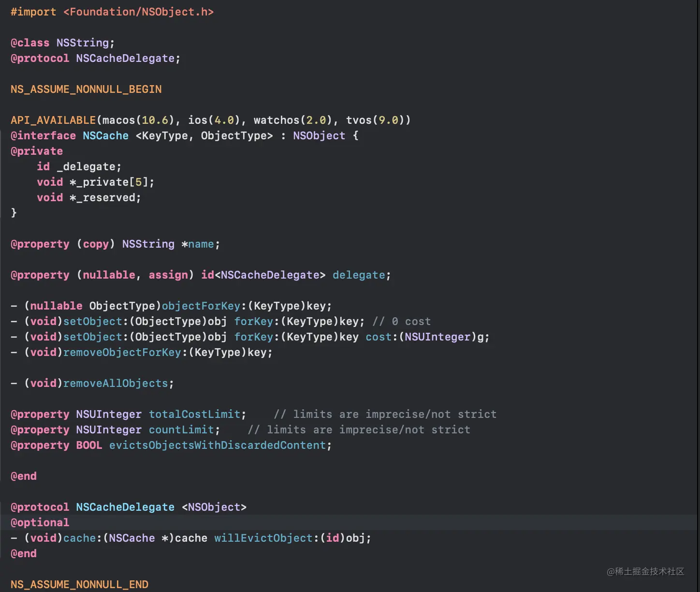This screenshot has height=592, width=700.
Task: Select the "NS_ASSUME_NONNULL_BEGIN" macro
Action: point(86,89)
